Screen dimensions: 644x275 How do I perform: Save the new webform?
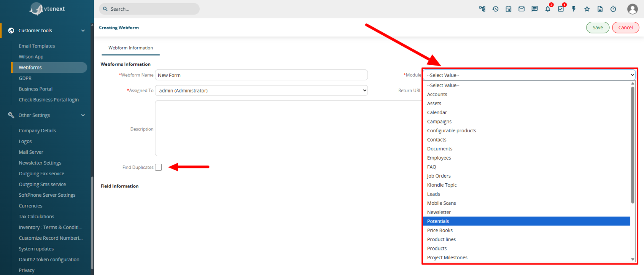598,28
